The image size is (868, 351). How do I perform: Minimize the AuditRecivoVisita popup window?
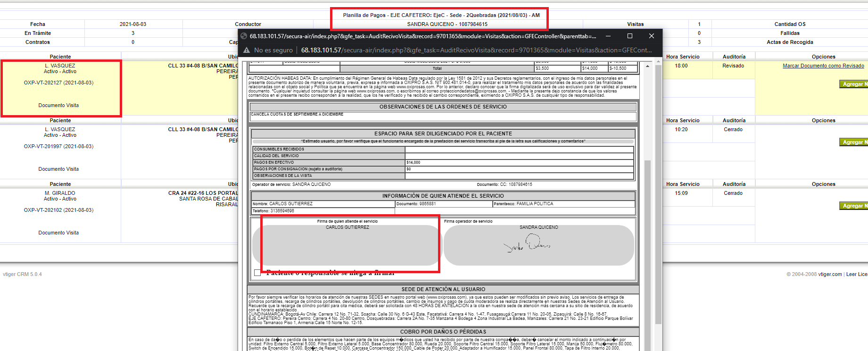click(x=608, y=36)
